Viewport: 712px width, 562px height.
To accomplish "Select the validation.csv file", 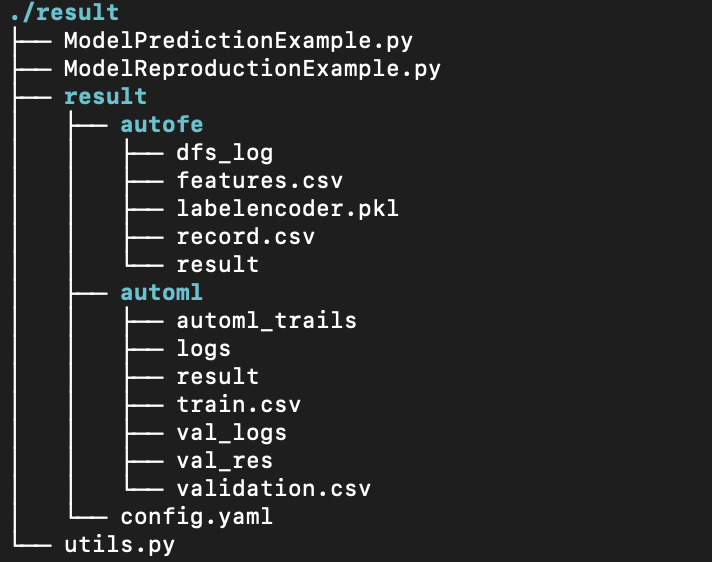I will (273, 489).
